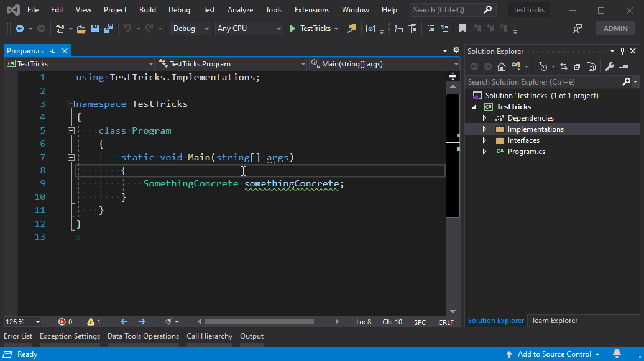
Task: Open the 126 % zoom level dropdown
Action: [22, 322]
